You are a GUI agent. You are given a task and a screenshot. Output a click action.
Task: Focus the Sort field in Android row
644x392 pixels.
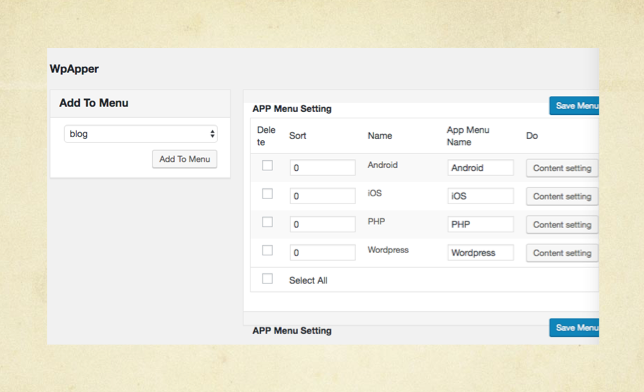point(322,168)
